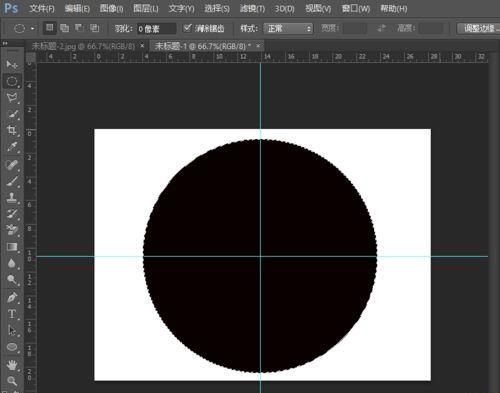500x393 pixels.
Task: Select the Elliptical Marquee tool
Action: tap(12, 81)
